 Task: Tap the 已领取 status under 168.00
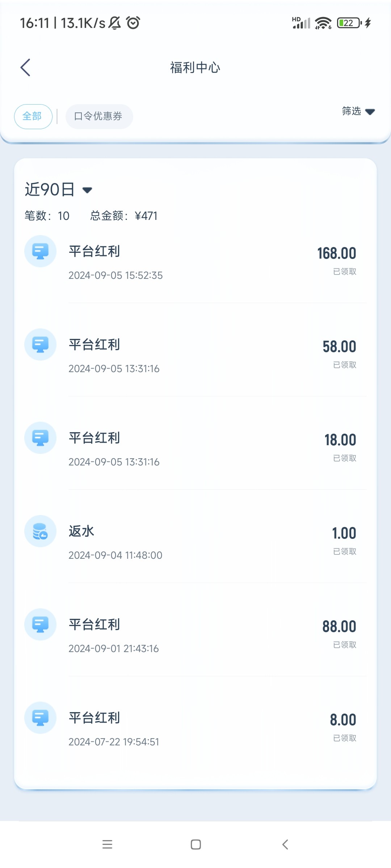(x=345, y=272)
